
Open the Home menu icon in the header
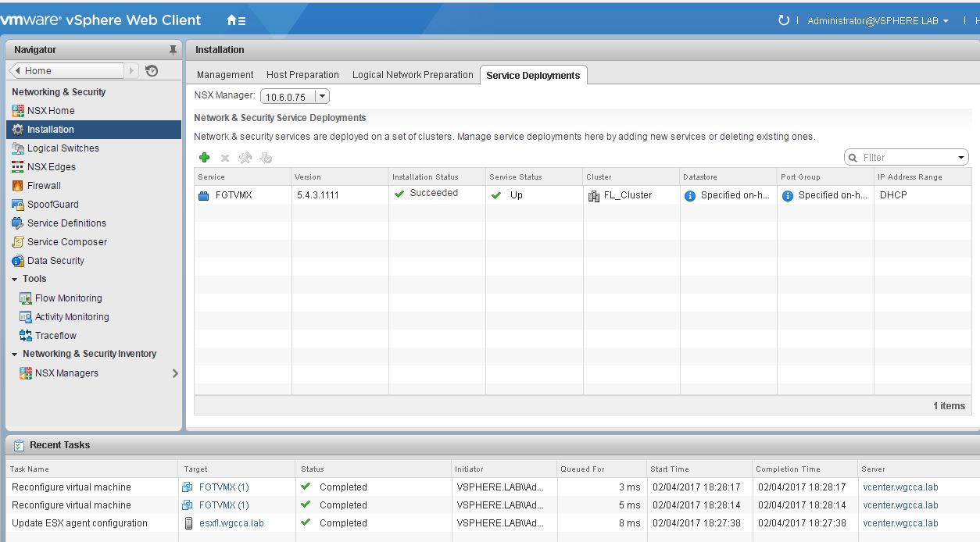pos(235,20)
